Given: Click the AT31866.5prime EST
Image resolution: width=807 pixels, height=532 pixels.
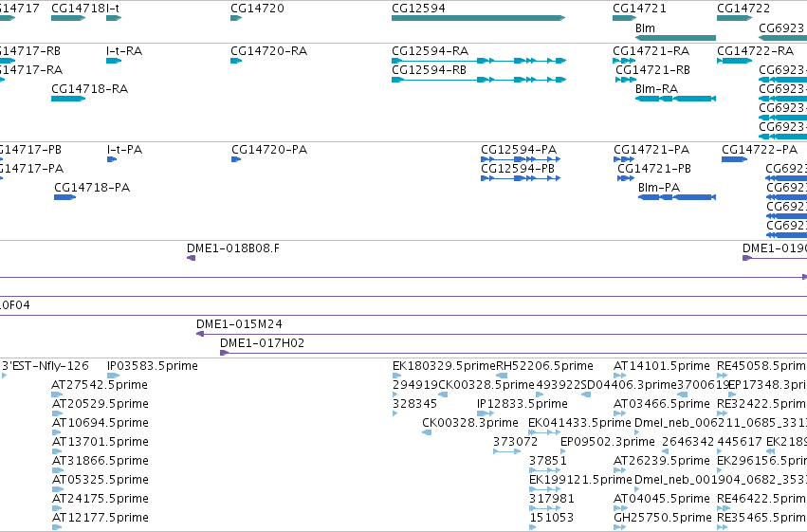Looking at the screenshot, I should [x=58, y=470].
